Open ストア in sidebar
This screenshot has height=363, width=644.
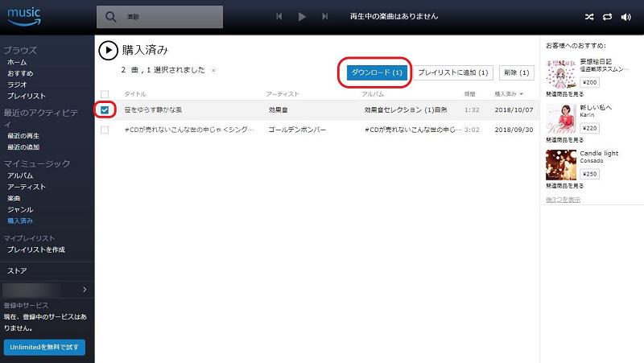(x=17, y=270)
